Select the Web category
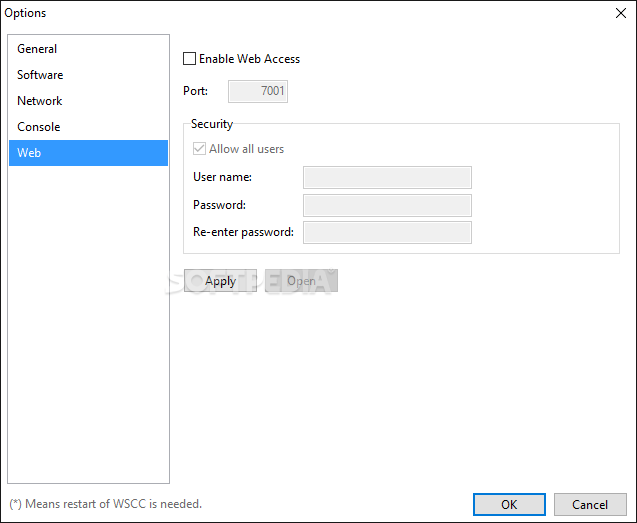Viewport: 637px width, 523px height. coord(88,153)
